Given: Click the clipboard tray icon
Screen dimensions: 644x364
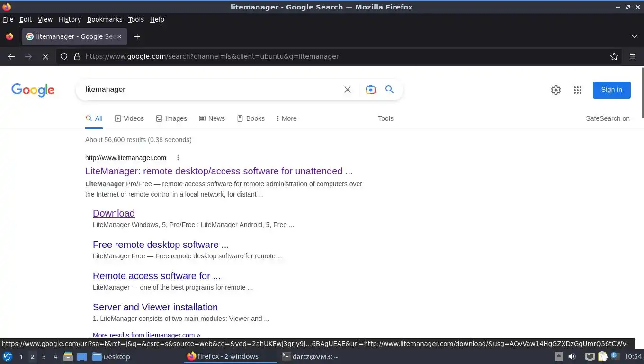Looking at the screenshot, I should click(602, 356).
